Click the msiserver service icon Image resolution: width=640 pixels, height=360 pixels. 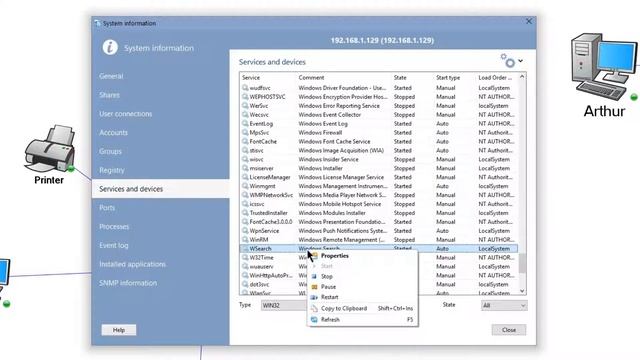click(x=245, y=168)
